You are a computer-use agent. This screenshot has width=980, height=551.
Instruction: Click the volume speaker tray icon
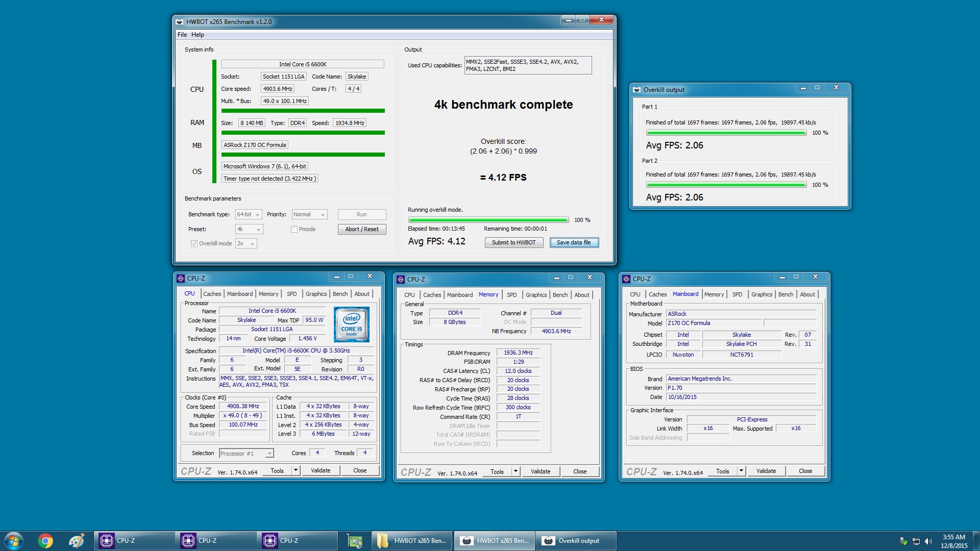coord(928,541)
